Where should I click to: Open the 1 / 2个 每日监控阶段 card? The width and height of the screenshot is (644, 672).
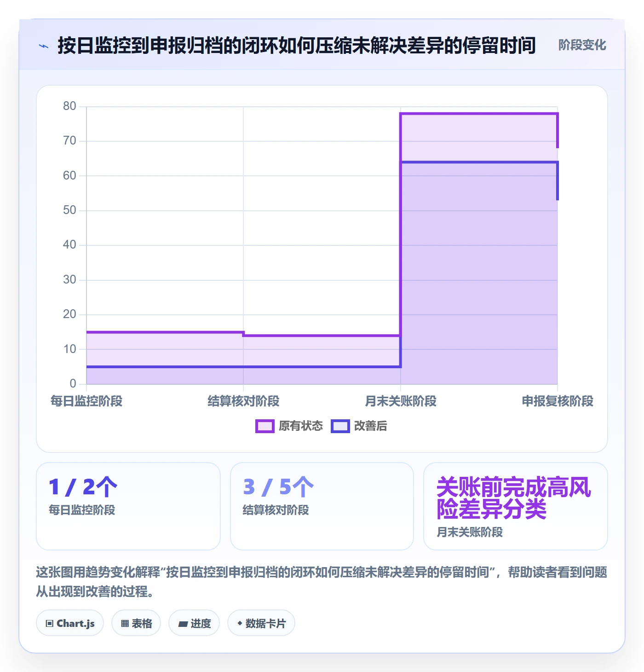(x=128, y=506)
